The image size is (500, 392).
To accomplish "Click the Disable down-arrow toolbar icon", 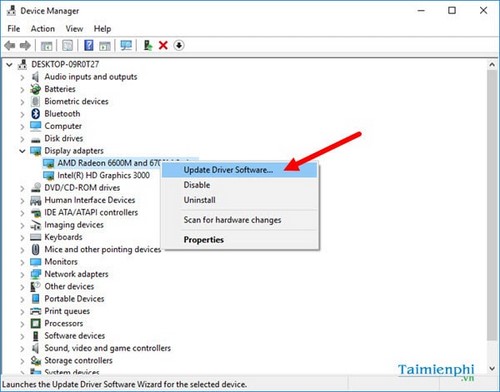I will (x=179, y=45).
